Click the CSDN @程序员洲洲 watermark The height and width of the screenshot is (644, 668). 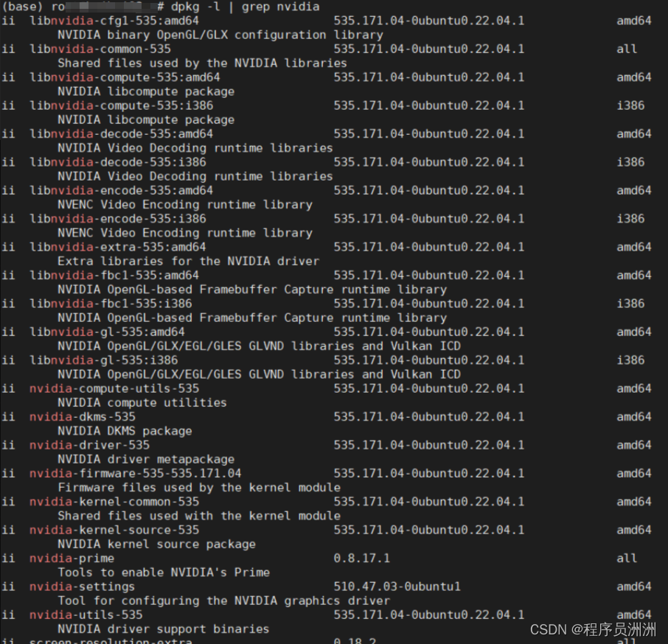point(593,629)
